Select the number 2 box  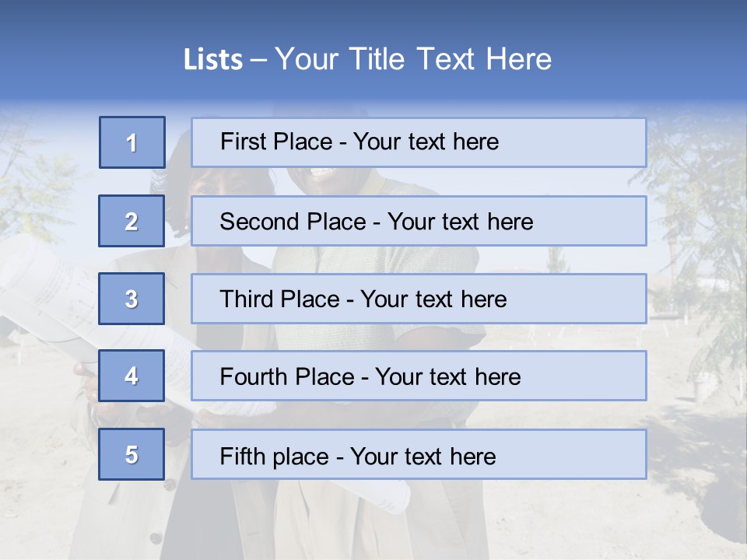132,221
